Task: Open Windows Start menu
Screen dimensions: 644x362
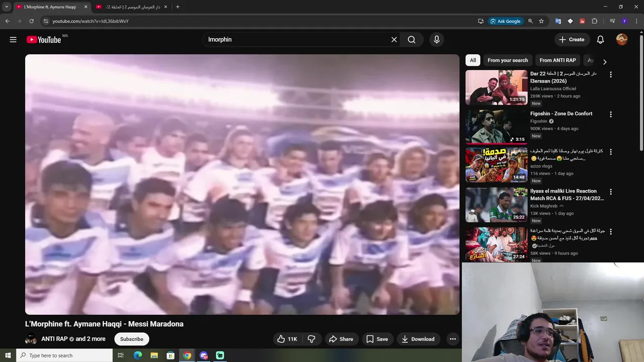Action: (8, 355)
